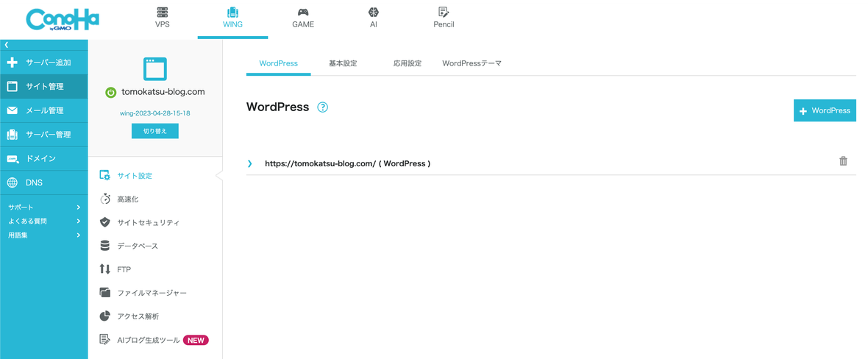Click the AIブログ生成ツール document icon
Screen dimensions: 868x359
click(x=104, y=340)
